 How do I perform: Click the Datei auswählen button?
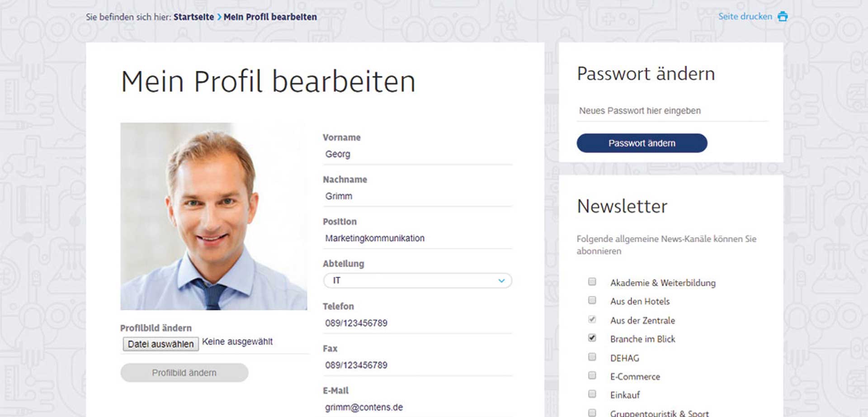pyautogui.click(x=160, y=344)
